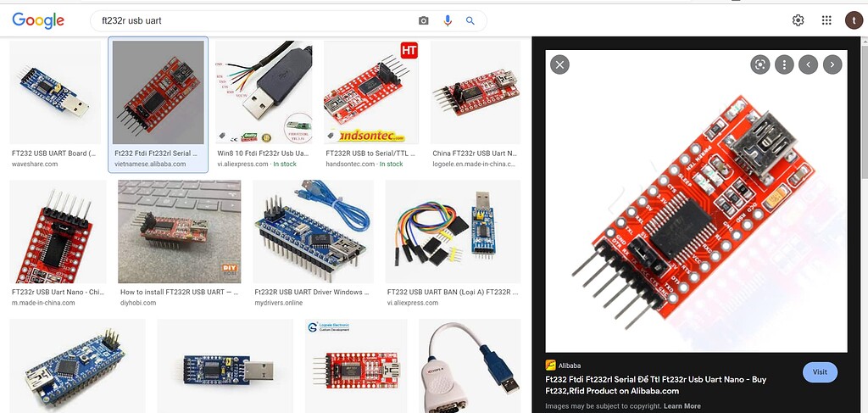This screenshot has width=868, height=413.
Task: Close the image preview panel
Action: (559, 64)
